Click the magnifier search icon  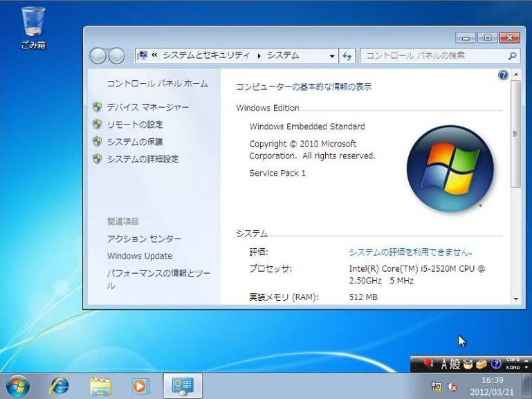click(513, 56)
